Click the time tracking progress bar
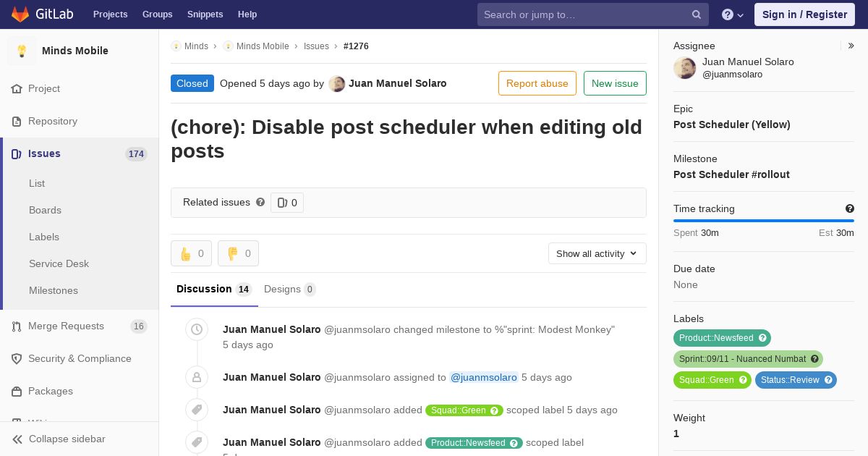The height and width of the screenshot is (456, 868). point(764,221)
